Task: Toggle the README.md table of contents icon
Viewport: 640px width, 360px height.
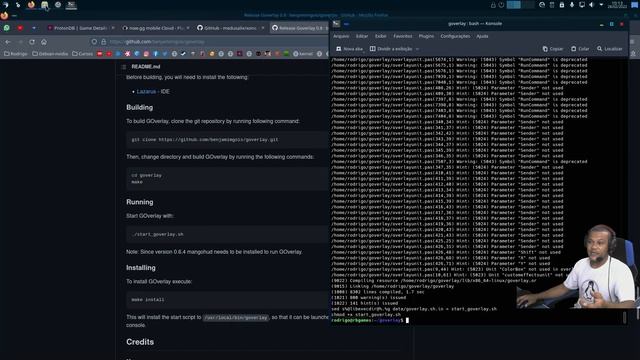Action: pos(124,67)
